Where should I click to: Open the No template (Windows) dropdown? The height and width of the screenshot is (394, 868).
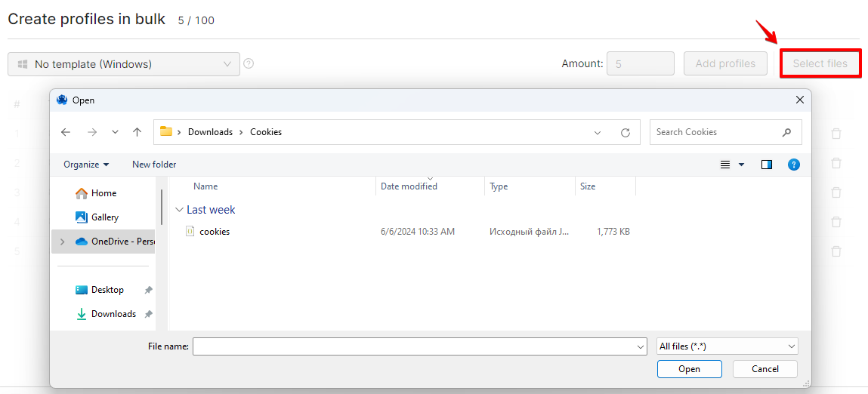coord(124,64)
